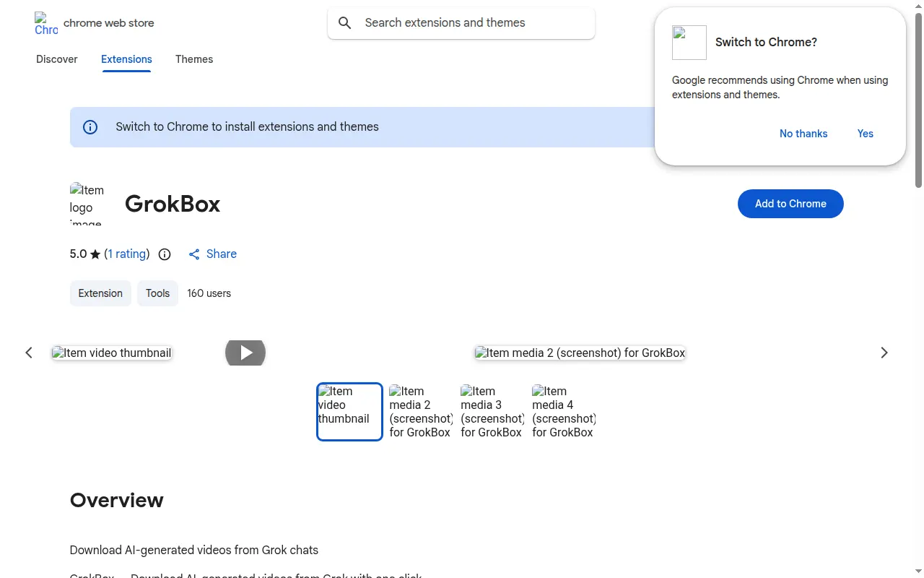Select the media 2 screenshot thumbnail
Viewport: 924px width, 578px height.
421,412
